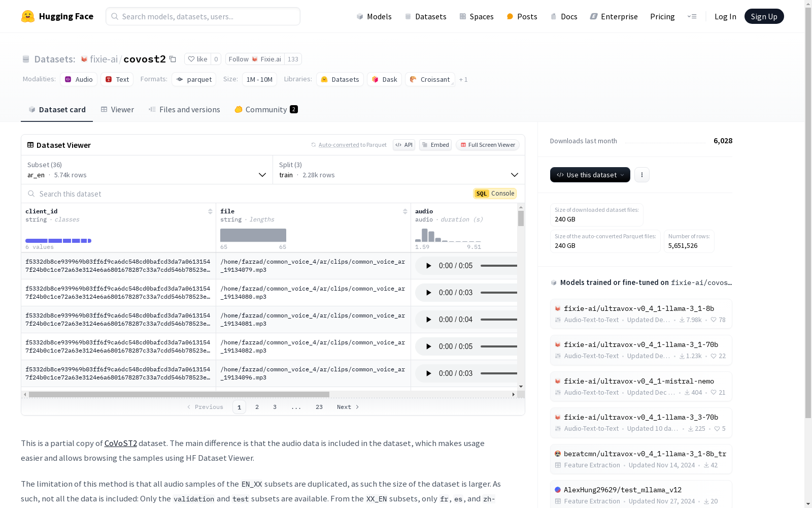
Task: Play audio for clip 19134079.mp3
Action: tap(428, 266)
